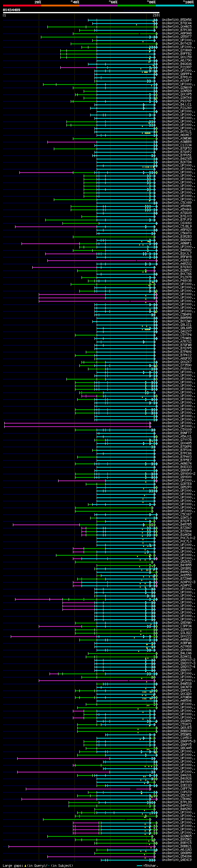Select the UniRef100_B7QF53 label

pyautogui.click(x=177, y=149)
